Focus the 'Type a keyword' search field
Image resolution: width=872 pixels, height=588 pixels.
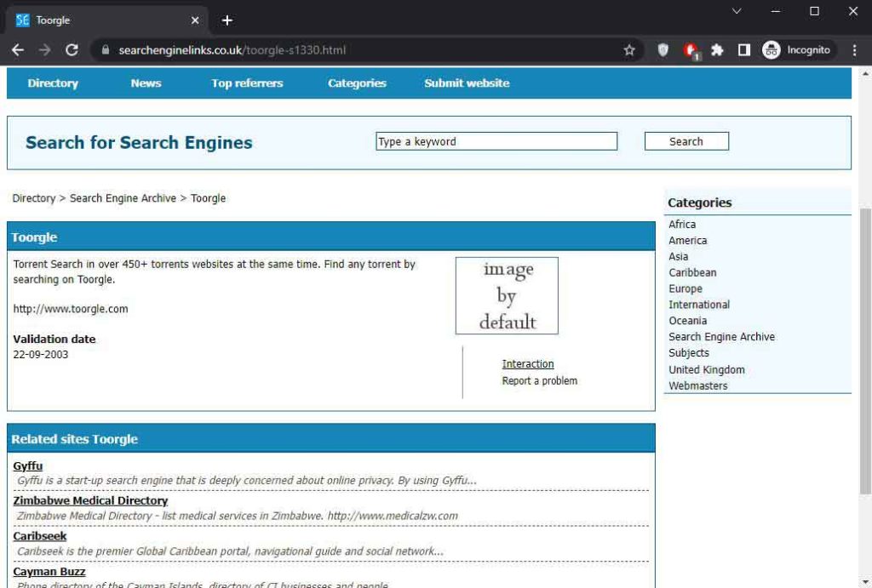(x=496, y=141)
